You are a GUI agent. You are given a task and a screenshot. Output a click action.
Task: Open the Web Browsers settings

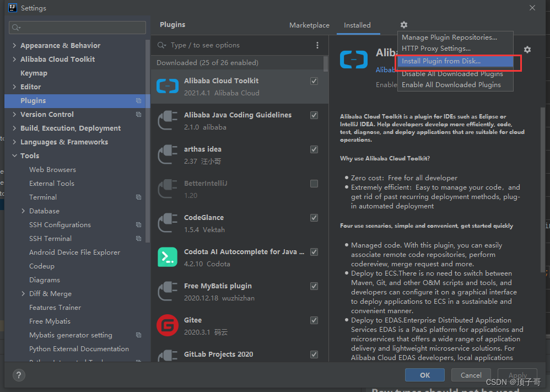52,169
